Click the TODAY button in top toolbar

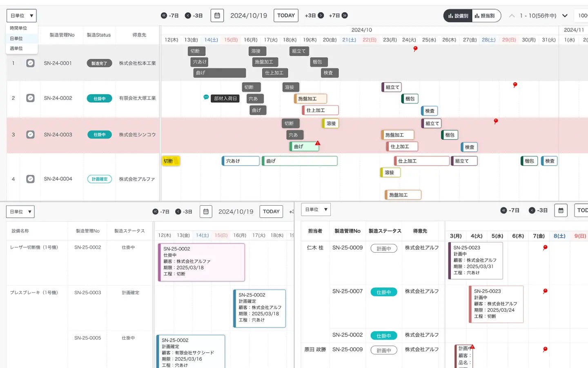[286, 16]
